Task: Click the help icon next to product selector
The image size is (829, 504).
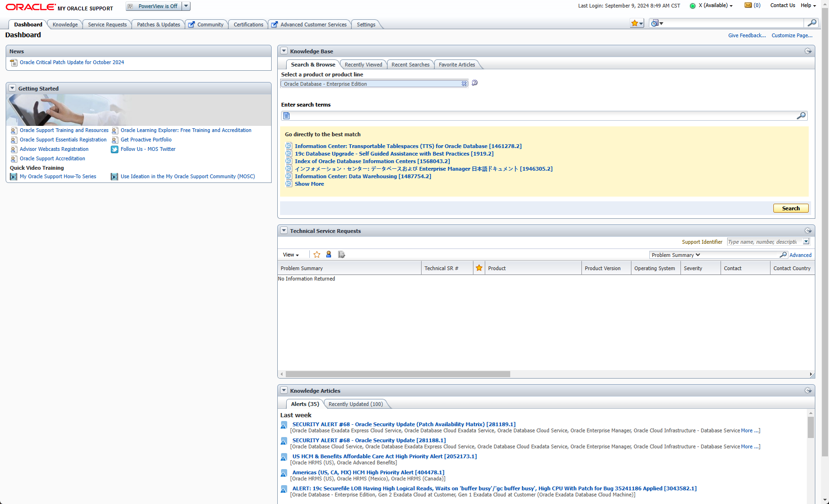Action: 475,83
